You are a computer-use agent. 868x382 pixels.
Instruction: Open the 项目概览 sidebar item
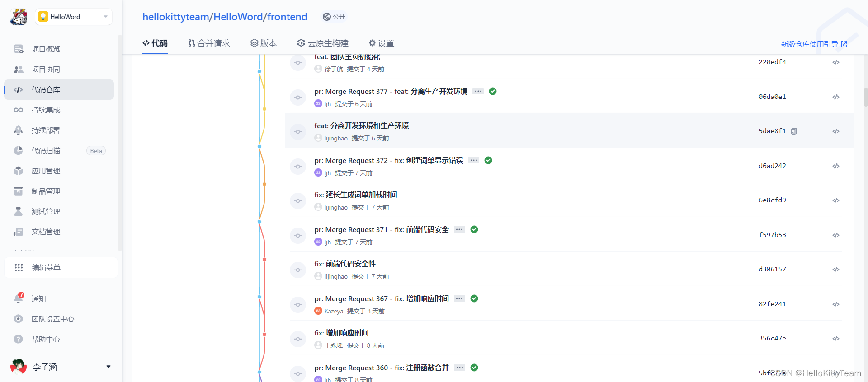[x=59, y=49]
